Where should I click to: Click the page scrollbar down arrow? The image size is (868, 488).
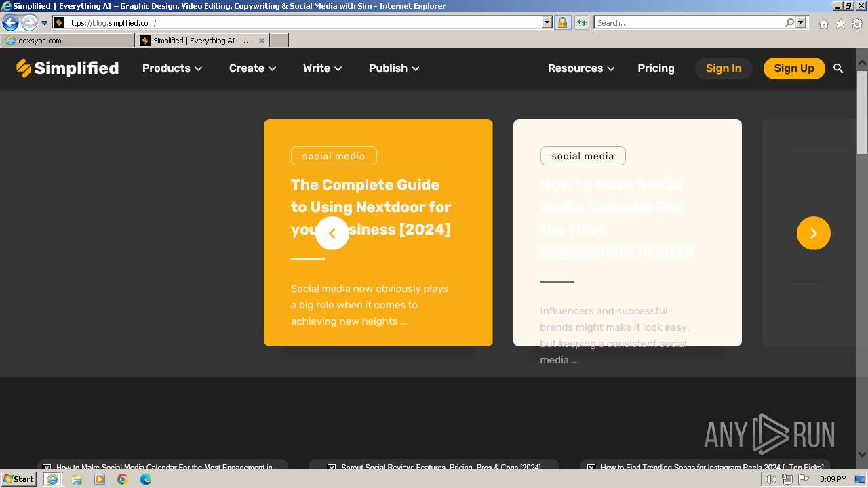click(862, 455)
